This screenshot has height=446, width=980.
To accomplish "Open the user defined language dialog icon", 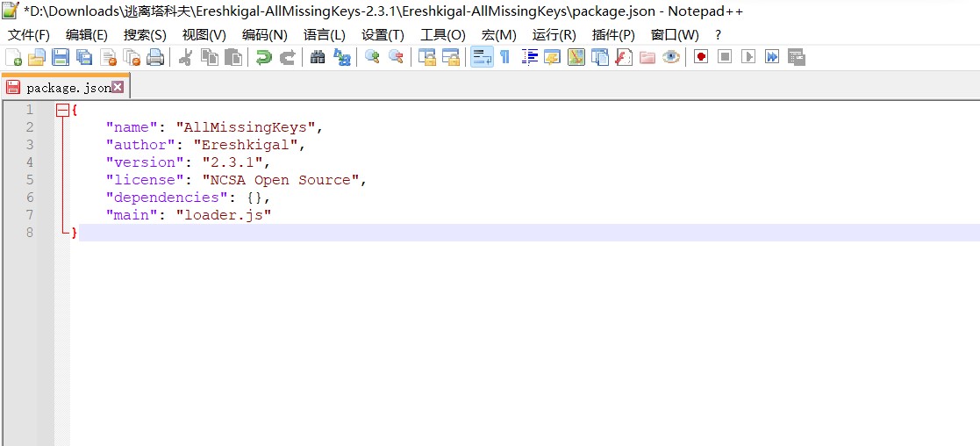I will click(x=553, y=58).
